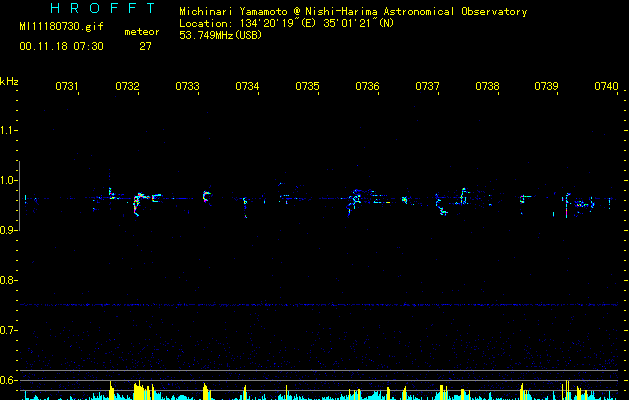Click the kHz axis unit label
The image size is (629, 400).
coord(9,81)
